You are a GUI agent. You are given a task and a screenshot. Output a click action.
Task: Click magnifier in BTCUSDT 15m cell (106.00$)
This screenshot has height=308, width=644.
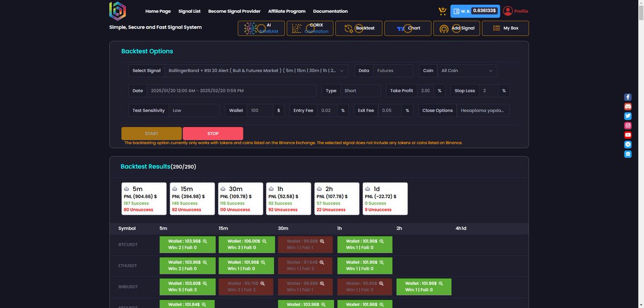265,241
